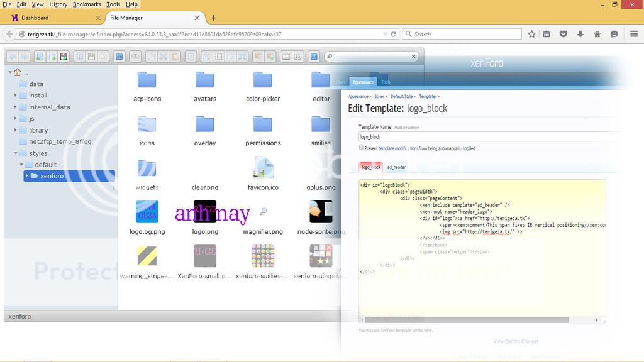The width and height of the screenshot is (644, 362).
Task: Open the Pocket icon in browser toolbar
Action: point(563,34)
